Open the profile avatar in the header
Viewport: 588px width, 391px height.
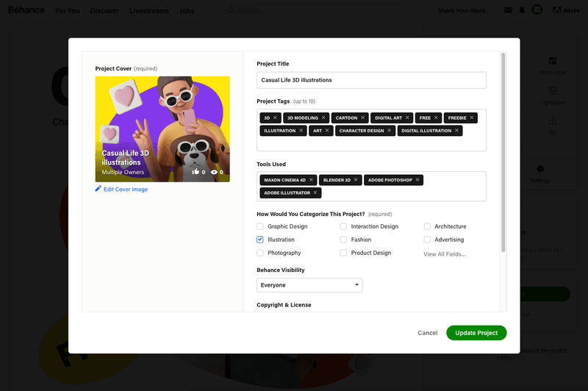click(x=537, y=10)
